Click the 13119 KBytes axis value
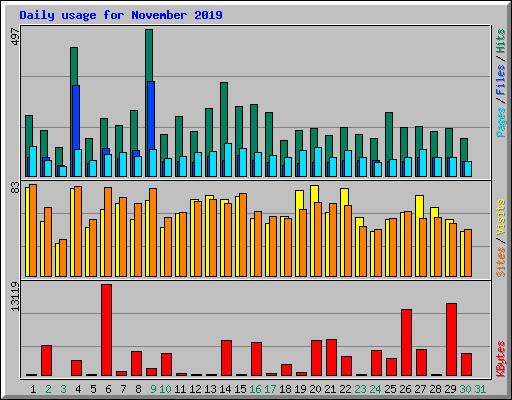512x400 pixels. [x=15, y=297]
